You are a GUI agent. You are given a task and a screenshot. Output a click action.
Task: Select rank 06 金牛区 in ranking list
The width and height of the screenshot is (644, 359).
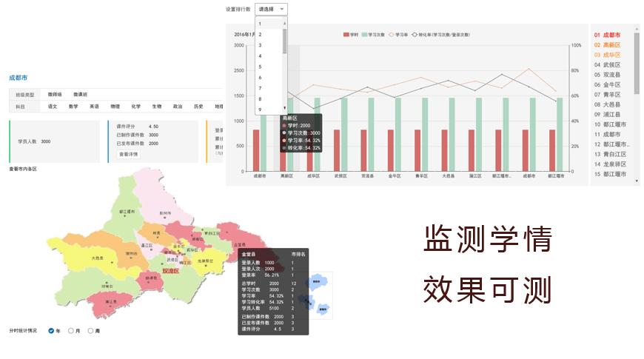[607, 84]
